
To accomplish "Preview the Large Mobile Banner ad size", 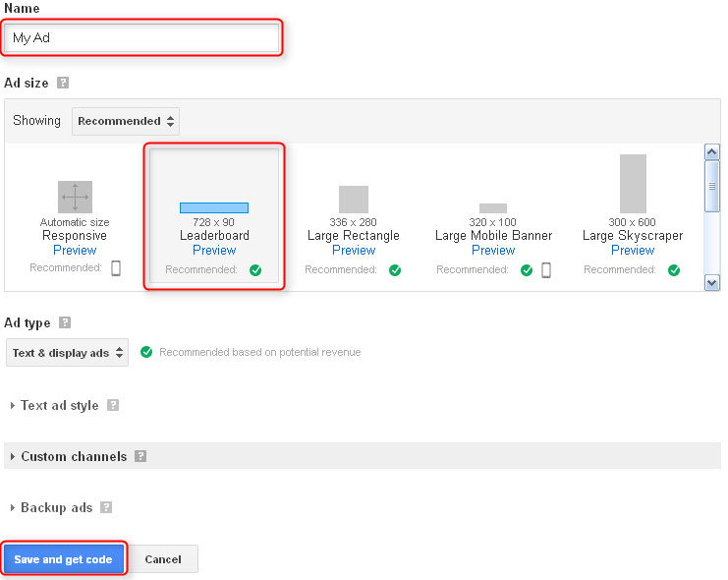I will point(493,250).
